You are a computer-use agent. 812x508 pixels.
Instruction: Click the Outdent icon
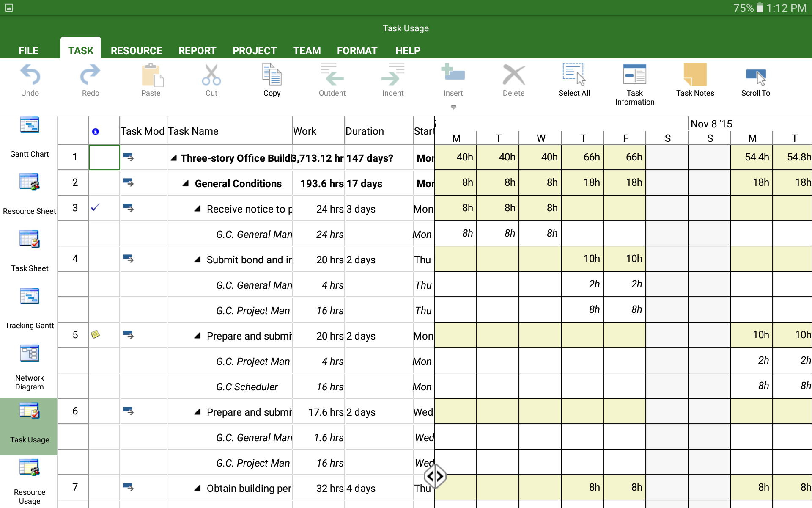pyautogui.click(x=332, y=75)
